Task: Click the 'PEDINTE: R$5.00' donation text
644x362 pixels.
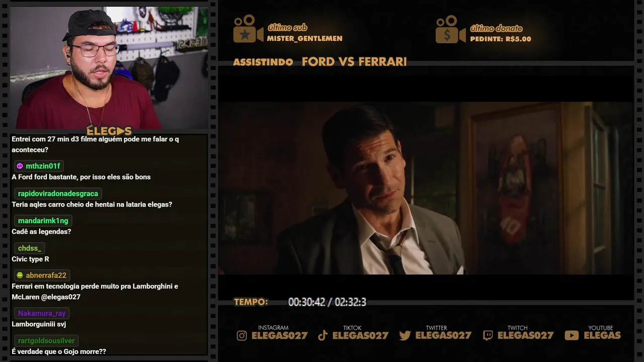Action: pyautogui.click(x=501, y=39)
